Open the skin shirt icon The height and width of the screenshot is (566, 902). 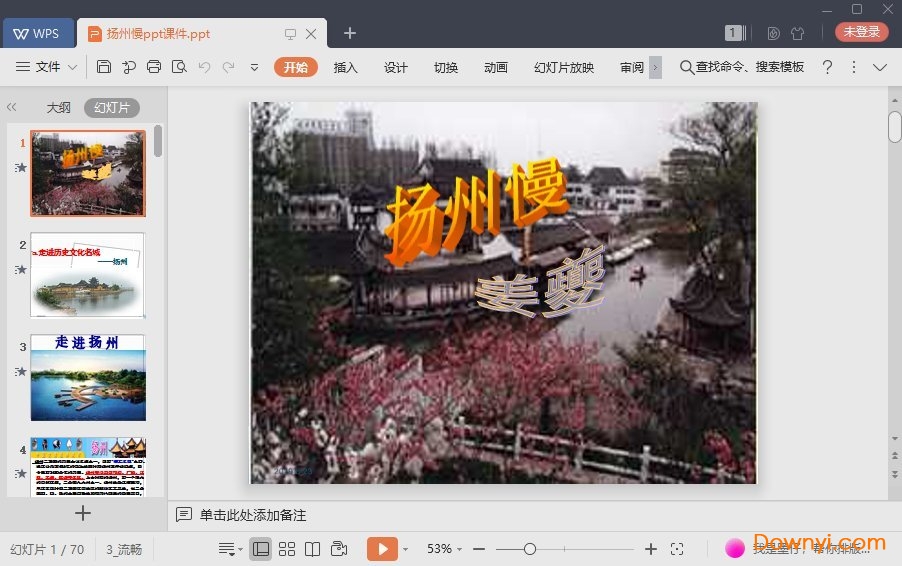797,33
